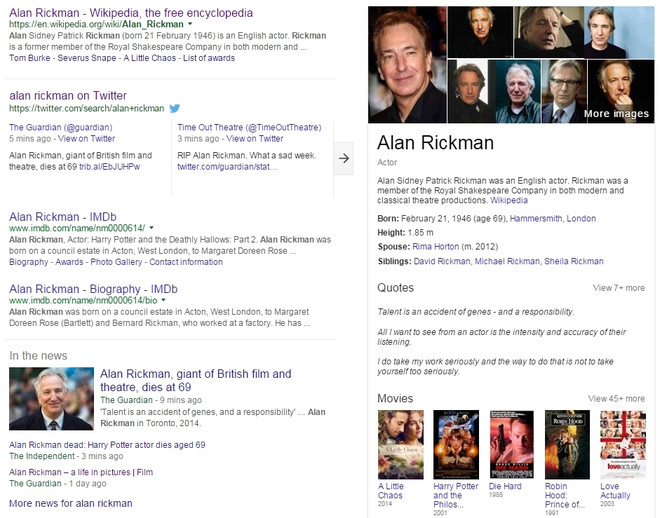Click the Love Actually title link
The width and height of the screenshot is (660, 518).
tap(615, 491)
